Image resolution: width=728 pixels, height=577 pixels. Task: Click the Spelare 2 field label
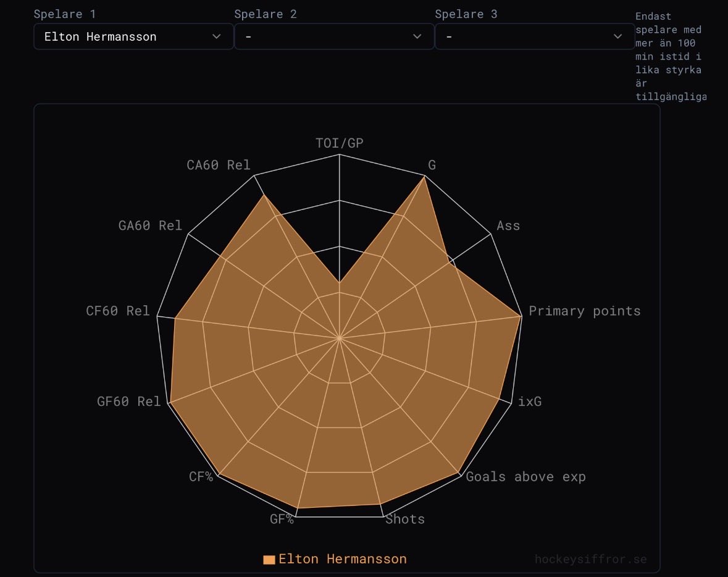[265, 14]
